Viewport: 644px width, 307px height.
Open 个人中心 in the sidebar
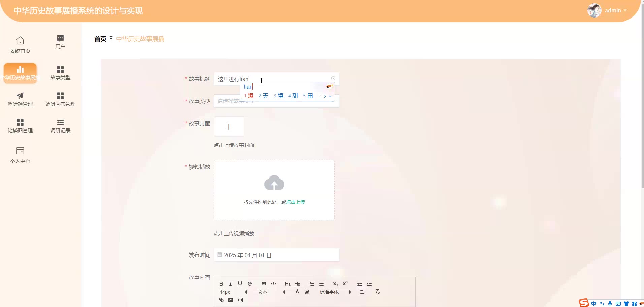click(x=20, y=155)
